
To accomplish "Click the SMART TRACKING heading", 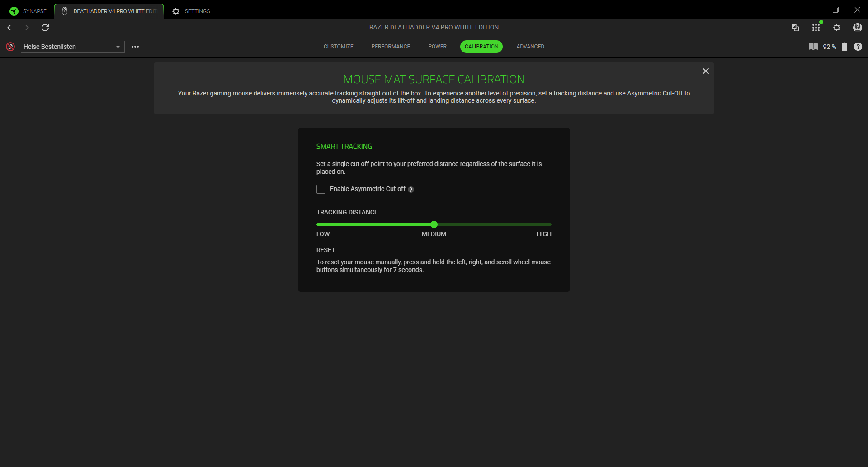I will [x=344, y=147].
